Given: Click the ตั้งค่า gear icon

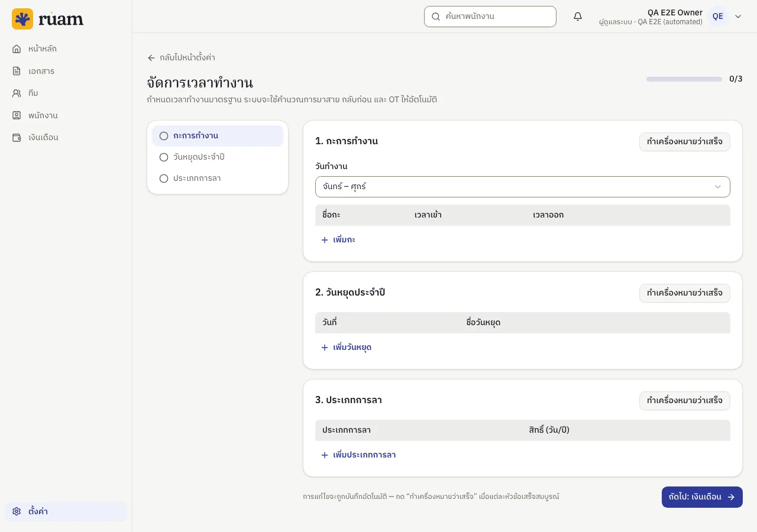Looking at the screenshot, I should [17, 511].
